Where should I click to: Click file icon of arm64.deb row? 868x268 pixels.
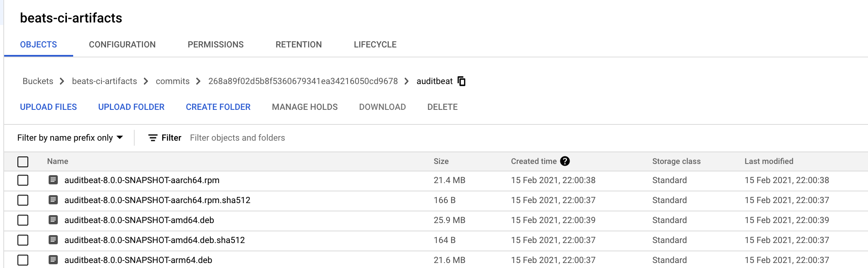pos(53,260)
